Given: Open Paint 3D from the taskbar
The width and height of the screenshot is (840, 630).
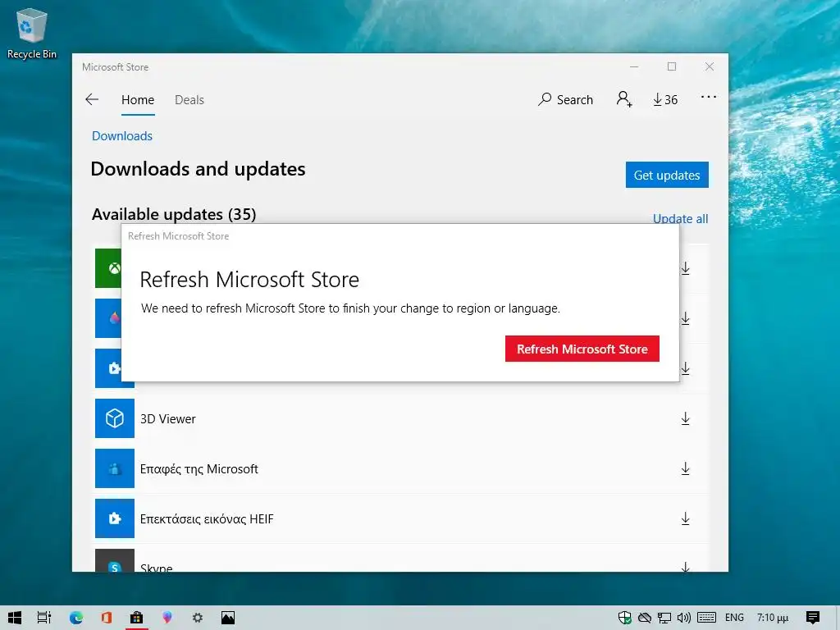Looking at the screenshot, I should (167, 618).
